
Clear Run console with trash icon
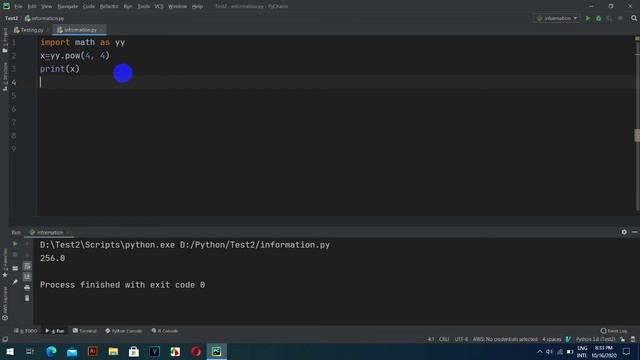[x=27, y=298]
